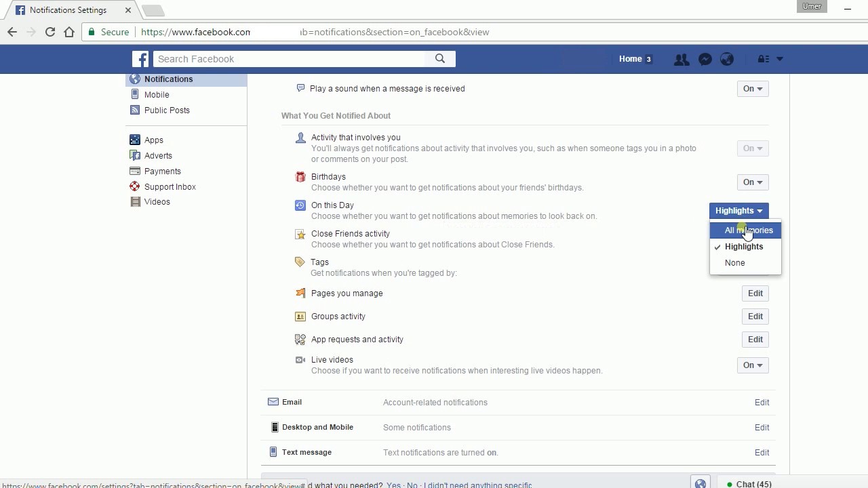Open a new browser tab
Image resolution: width=868 pixels, height=488 pixels.
[x=153, y=10]
